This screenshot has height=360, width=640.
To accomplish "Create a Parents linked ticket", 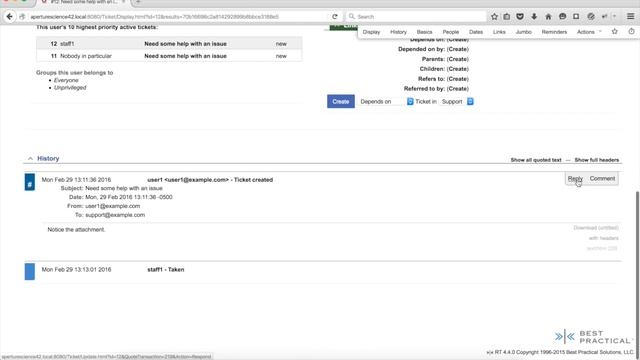I will pos(458,59).
